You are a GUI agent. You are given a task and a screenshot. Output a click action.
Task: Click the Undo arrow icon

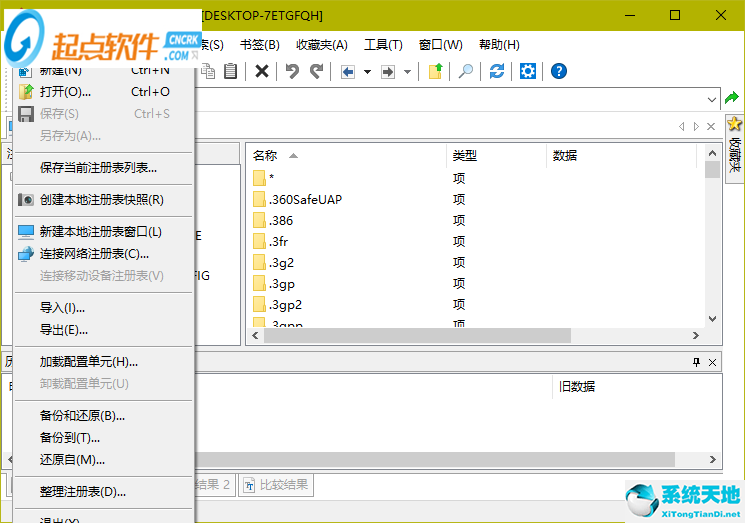[x=292, y=71]
